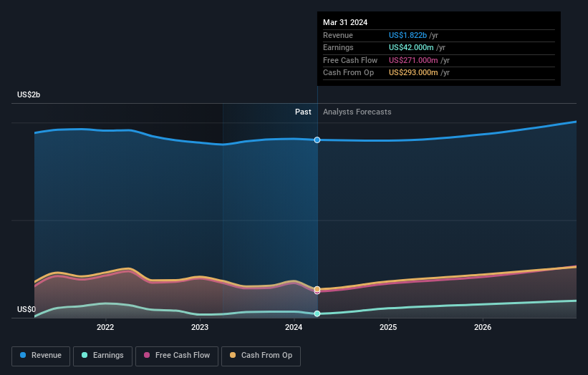
Task: Click the Earnings row label in tooltip
Action: click(x=338, y=47)
